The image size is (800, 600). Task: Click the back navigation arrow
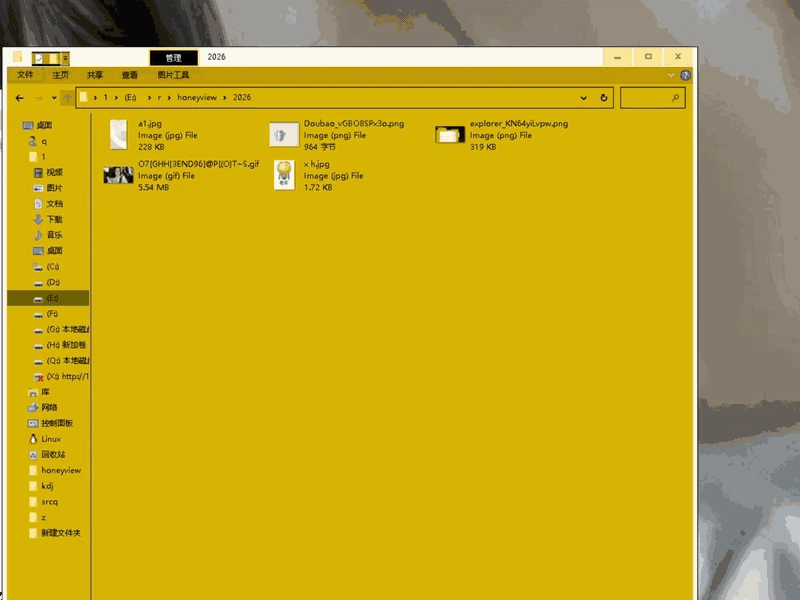coord(19,97)
